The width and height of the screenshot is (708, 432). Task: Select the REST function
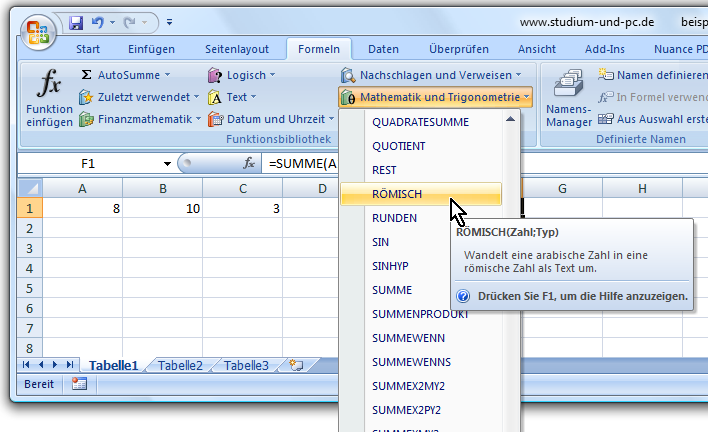(x=420, y=170)
